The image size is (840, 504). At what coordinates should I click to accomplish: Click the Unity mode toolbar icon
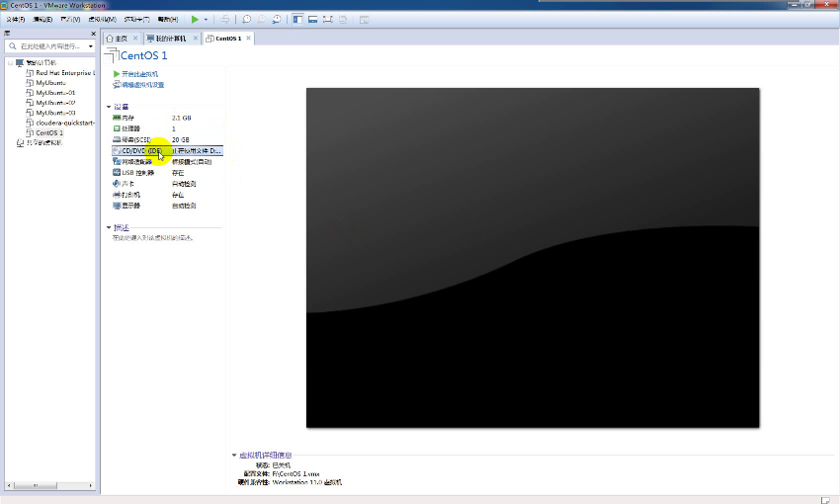pyautogui.click(x=343, y=20)
